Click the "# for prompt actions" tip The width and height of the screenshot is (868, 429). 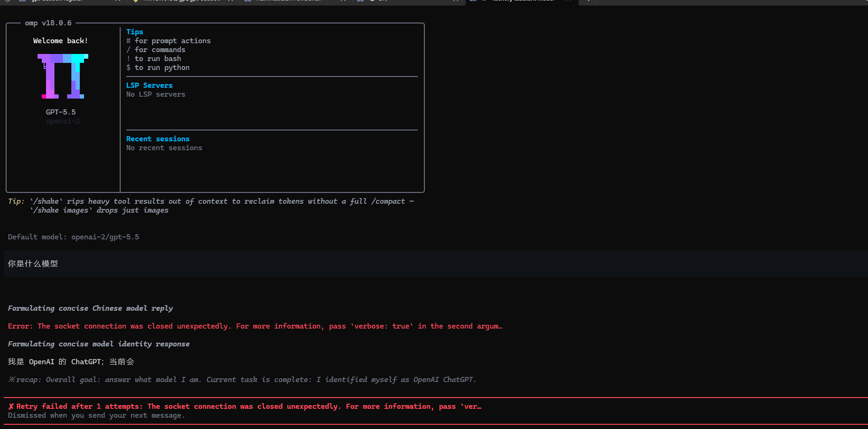[x=169, y=41]
